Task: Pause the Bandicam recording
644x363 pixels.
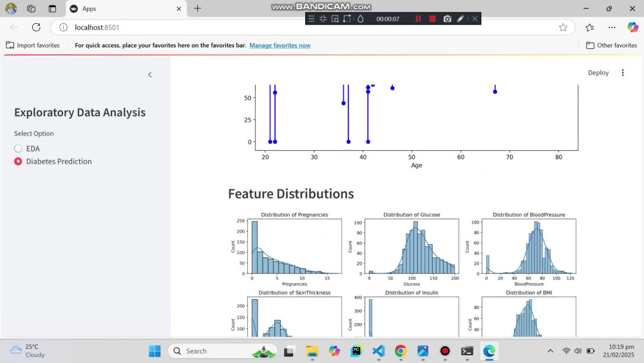Action: pos(418,19)
